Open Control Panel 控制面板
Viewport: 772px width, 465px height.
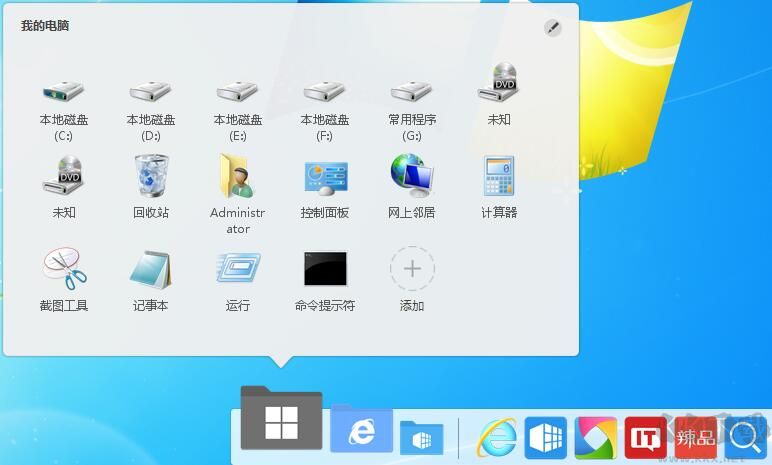click(x=325, y=177)
